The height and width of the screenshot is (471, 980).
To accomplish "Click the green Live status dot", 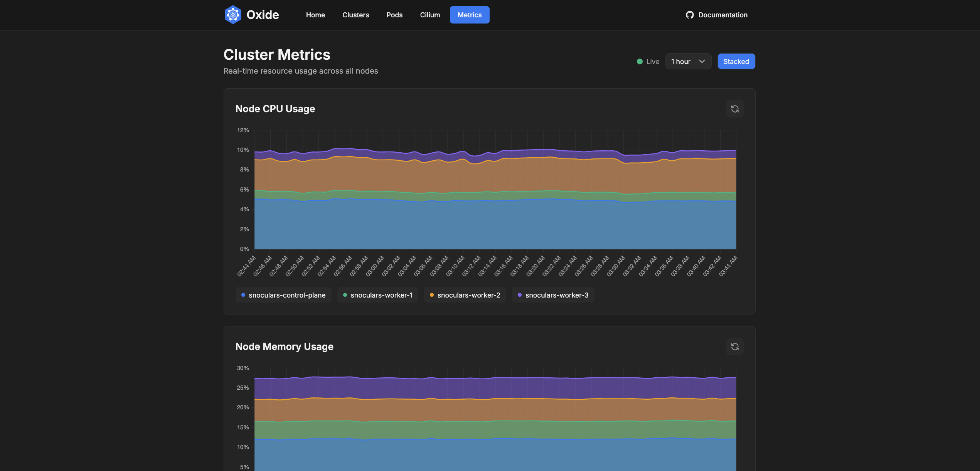I will click(640, 62).
